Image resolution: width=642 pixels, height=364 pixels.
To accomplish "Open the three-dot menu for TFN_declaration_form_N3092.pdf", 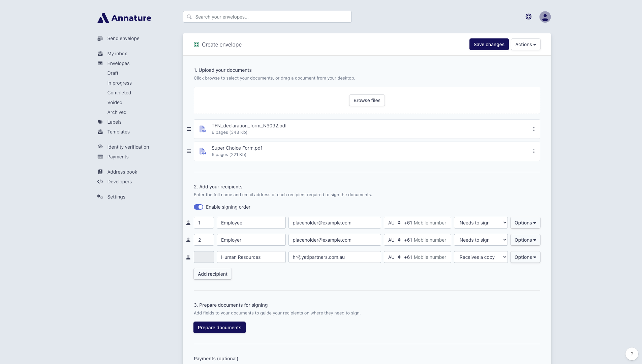I will (x=534, y=129).
